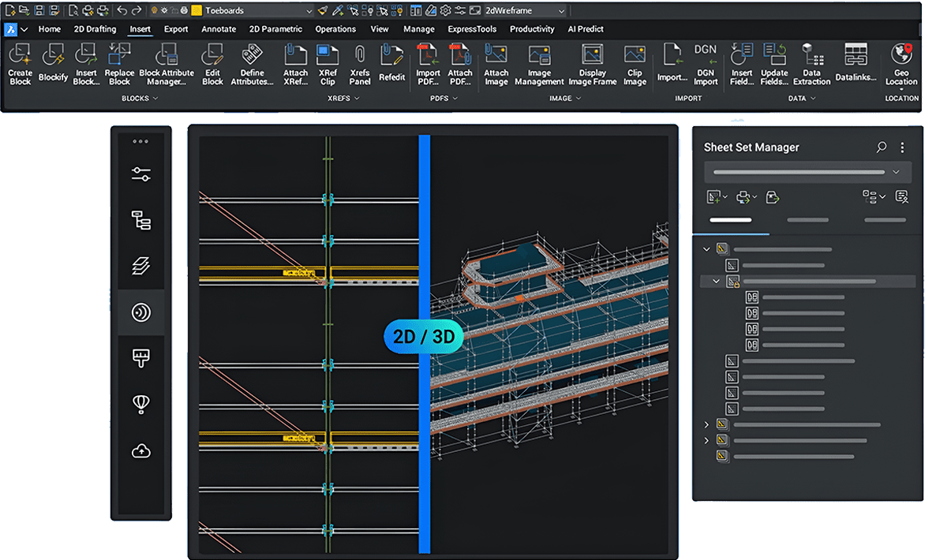This screenshot has height=560, width=925.
Task: Open the 2dWireframe visual style dropdown
Action: 560,10
